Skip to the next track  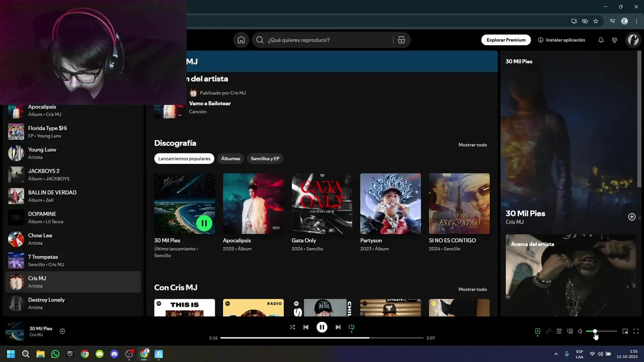click(x=338, y=327)
